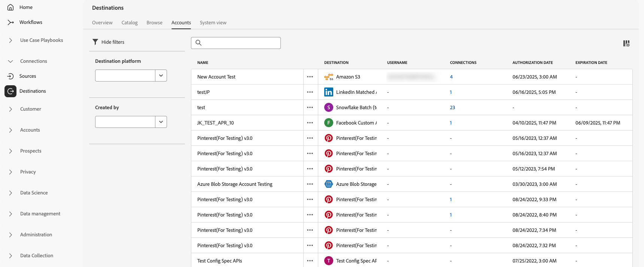This screenshot has height=267, width=644.
Task: Click the search magnifier icon
Action: click(x=199, y=43)
